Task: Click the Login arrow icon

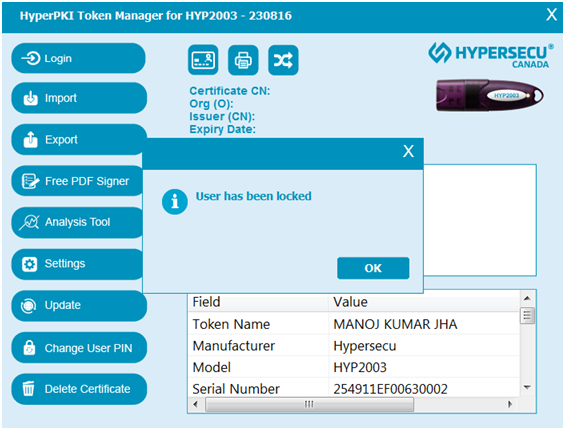Action: click(x=31, y=58)
